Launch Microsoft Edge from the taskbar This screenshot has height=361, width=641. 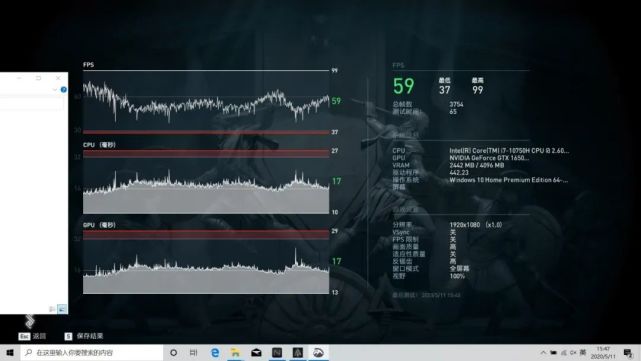tap(215, 352)
